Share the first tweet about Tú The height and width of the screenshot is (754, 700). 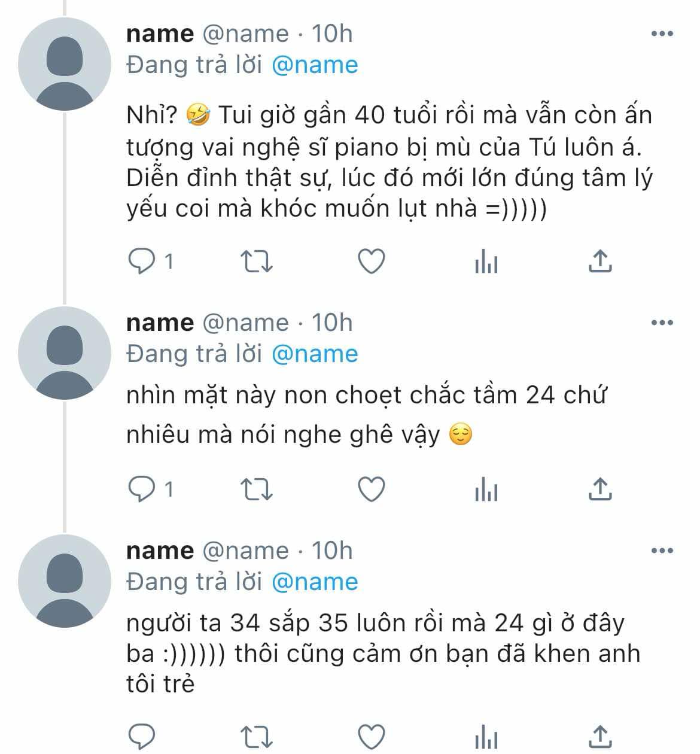[600, 262]
